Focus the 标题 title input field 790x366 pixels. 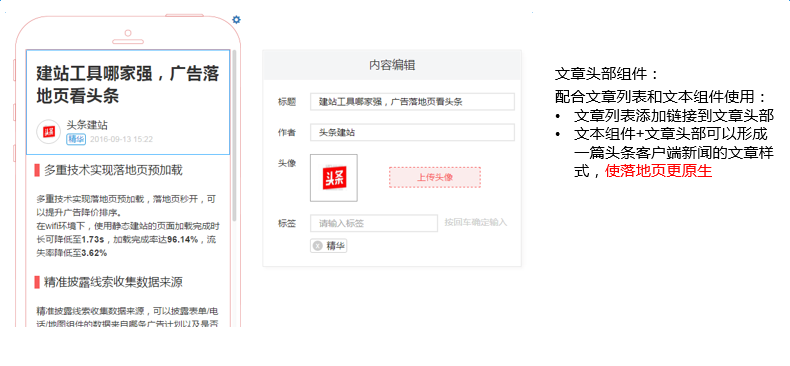pyautogui.click(x=412, y=101)
